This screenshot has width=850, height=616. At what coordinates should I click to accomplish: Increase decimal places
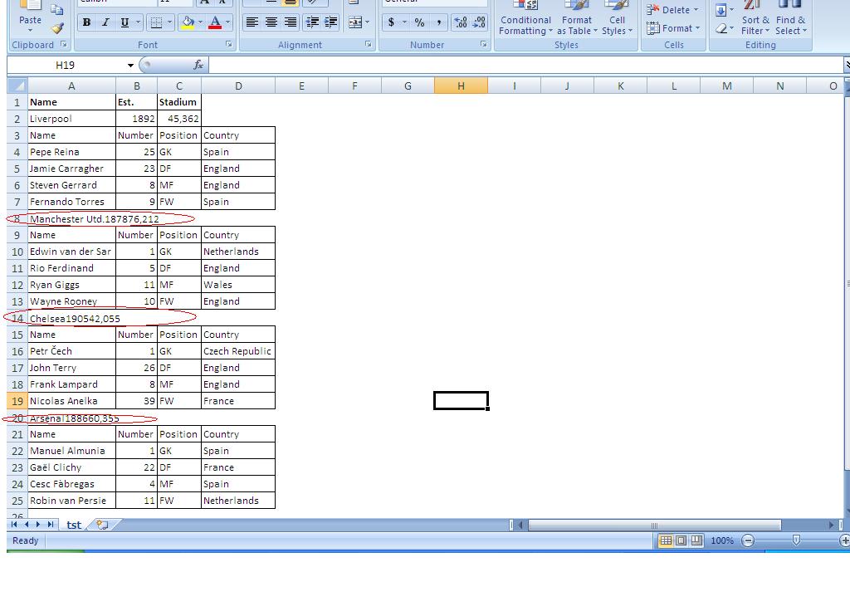pyautogui.click(x=461, y=22)
